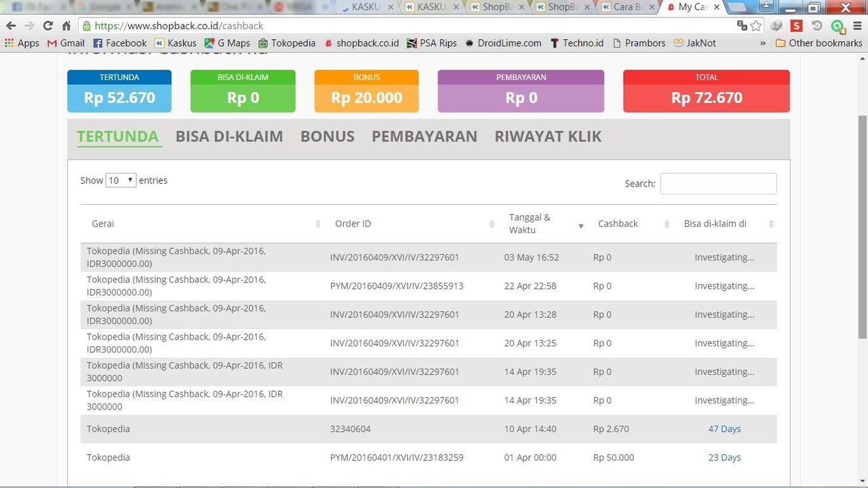The image size is (868, 488).
Task: Click the date 20 Apr 13:25
Action: [530, 343]
